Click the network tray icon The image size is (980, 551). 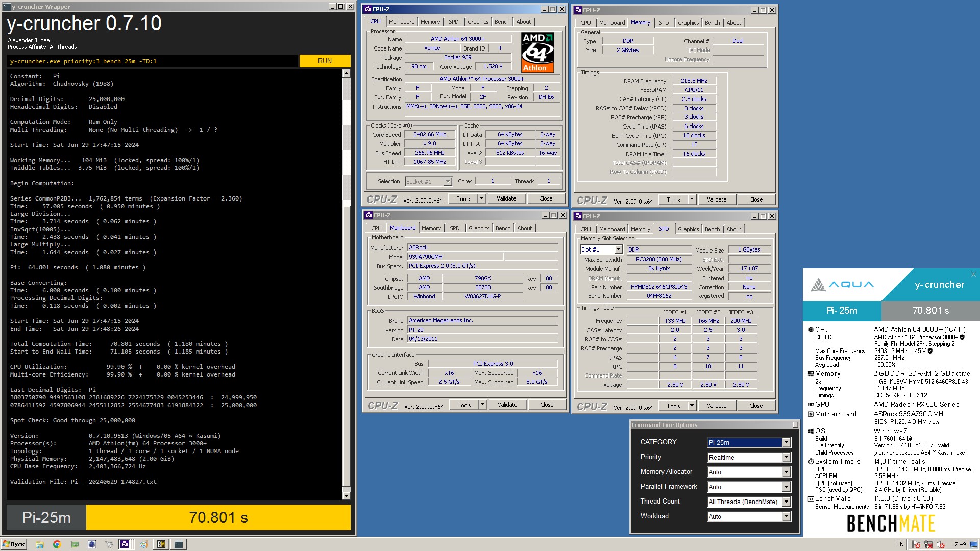click(x=928, y=544)
